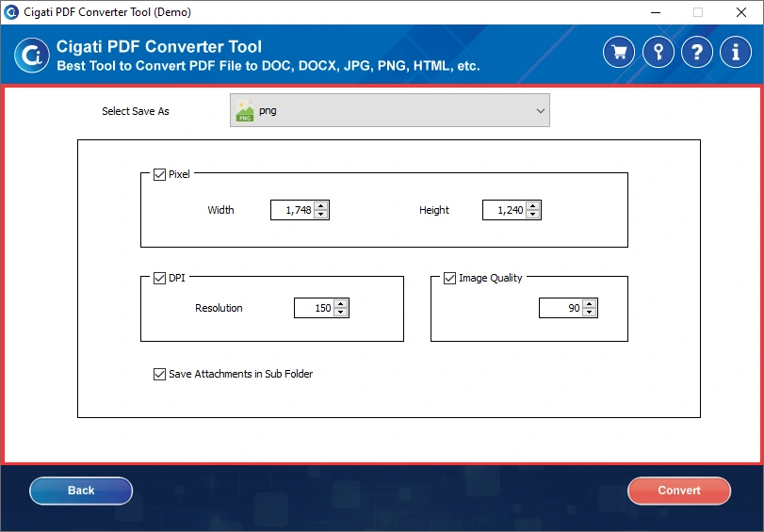Open help via question mark icon
Screen dimensions: 764x532
coord(697,52)
